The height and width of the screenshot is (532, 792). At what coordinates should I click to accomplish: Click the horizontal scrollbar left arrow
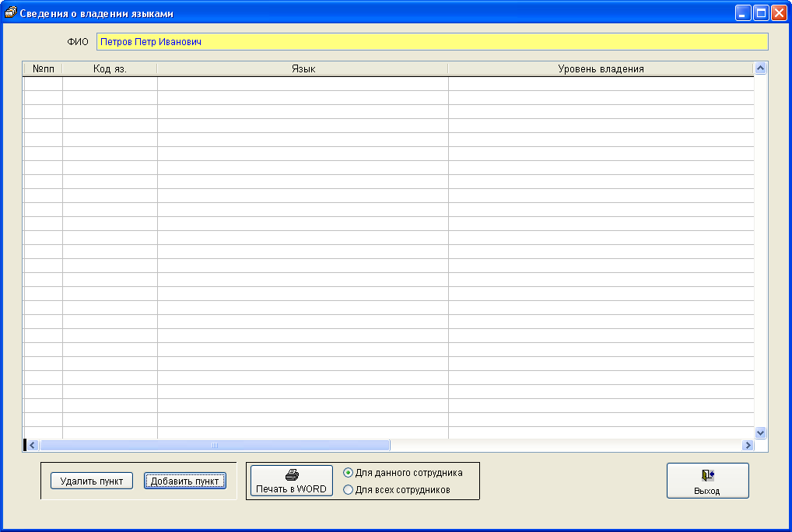pyautogui.click(x=33, y=445)
